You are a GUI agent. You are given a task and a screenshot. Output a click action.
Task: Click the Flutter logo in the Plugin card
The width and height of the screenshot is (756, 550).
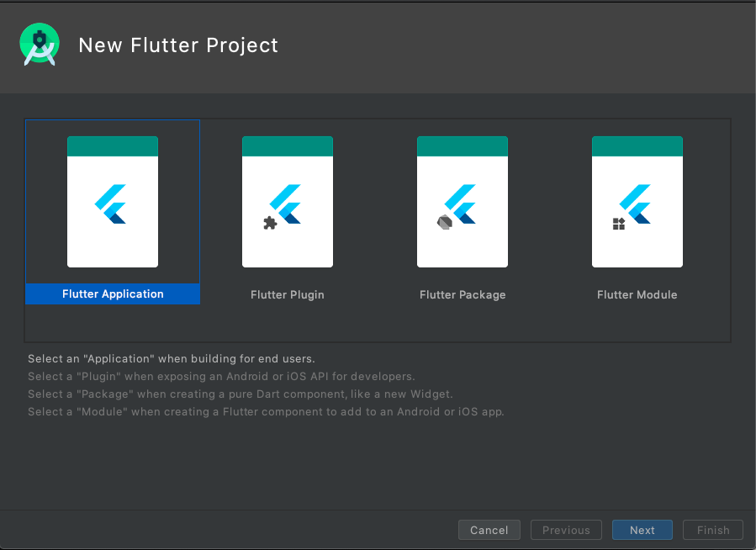287,204
